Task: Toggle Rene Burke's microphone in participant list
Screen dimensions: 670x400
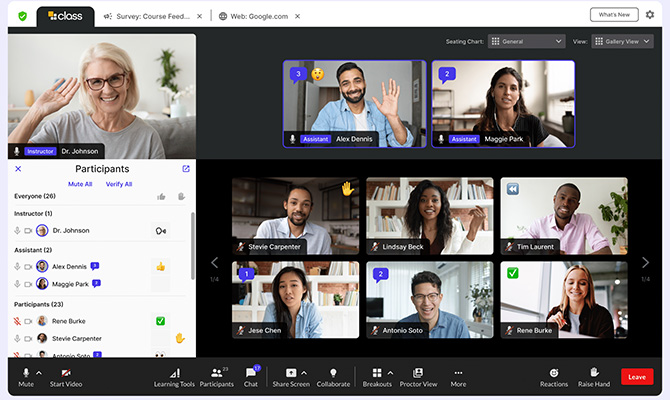Action: 17,321
